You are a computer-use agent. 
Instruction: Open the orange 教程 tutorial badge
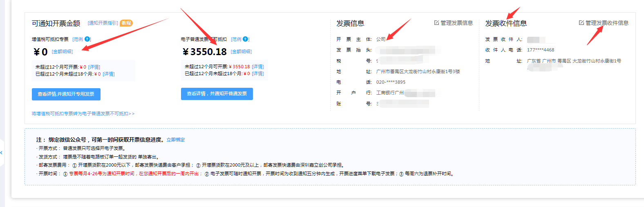point(126,23)
